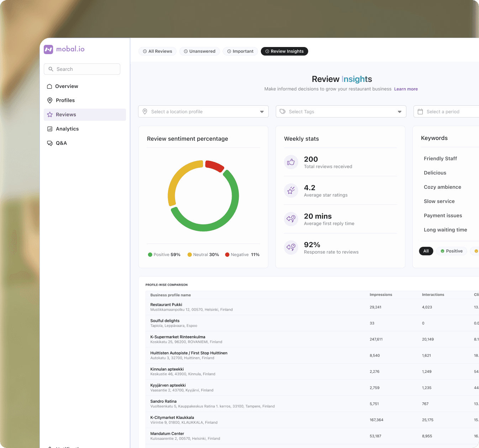
Task: Open the Select a location profile dropdown
Action: 203,111
